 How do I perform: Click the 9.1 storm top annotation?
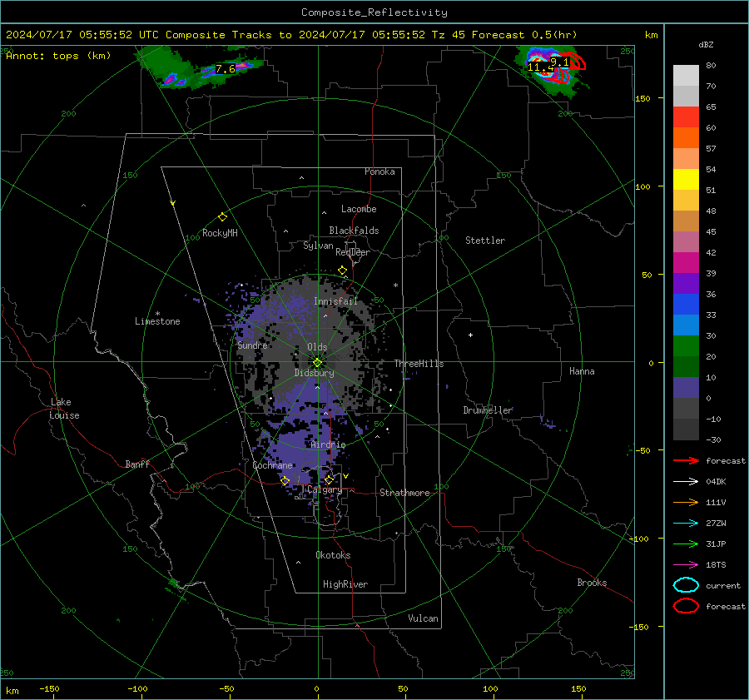click(559, 62)
